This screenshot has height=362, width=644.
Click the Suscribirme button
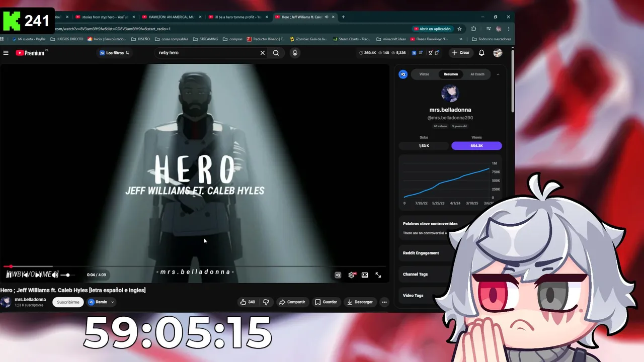tap(68, 302)
